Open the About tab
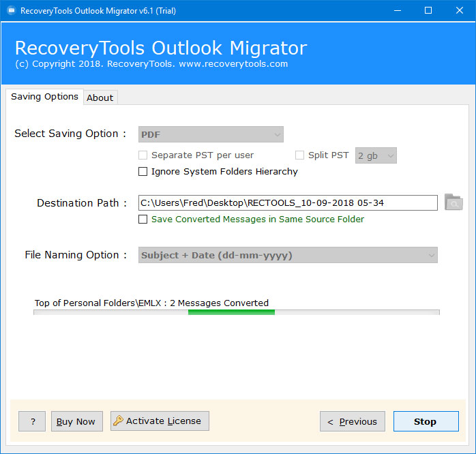This screenshot has height=454, width=476. 100,97
